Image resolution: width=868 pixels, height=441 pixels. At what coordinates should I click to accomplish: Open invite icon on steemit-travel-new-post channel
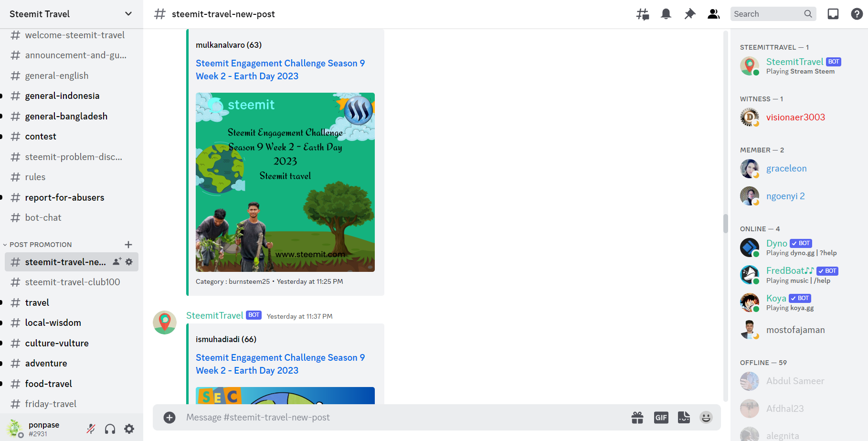[x=116, y=262]
